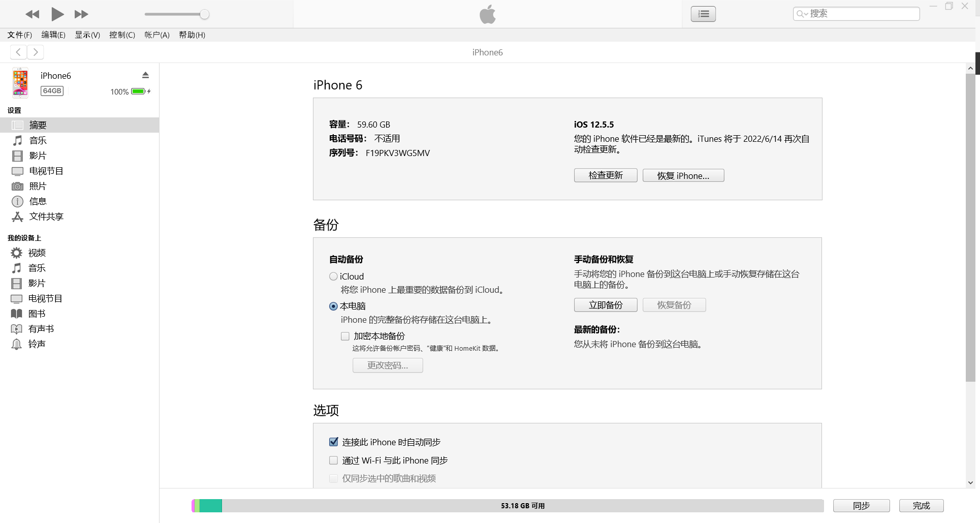This screenshot has width=980, height=523.
Task: Open the 编辑(E) menu
Action: pos(53,35)
